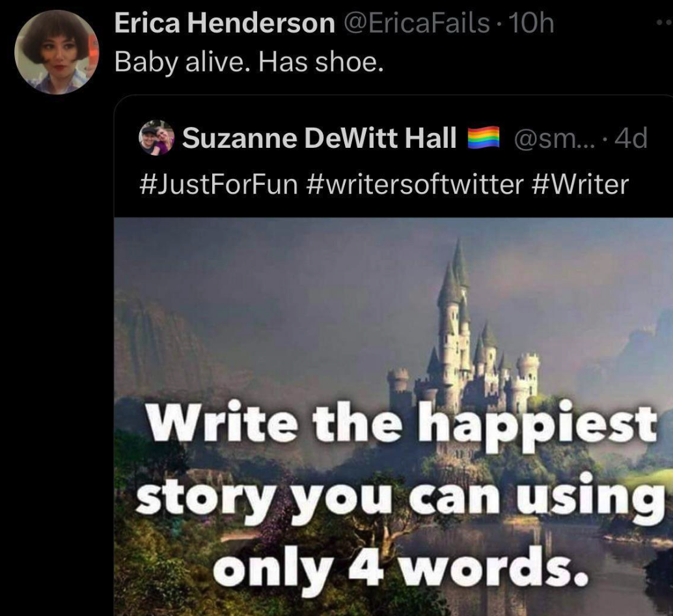Screen dimensions: 673x616
Task: Open Erica Henderson's profile picture
Action: (x=56, y=52)
